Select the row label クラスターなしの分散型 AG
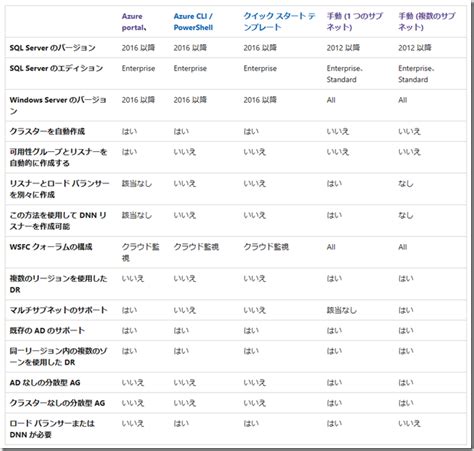The image size is (474, 451). tap(57, 403)
